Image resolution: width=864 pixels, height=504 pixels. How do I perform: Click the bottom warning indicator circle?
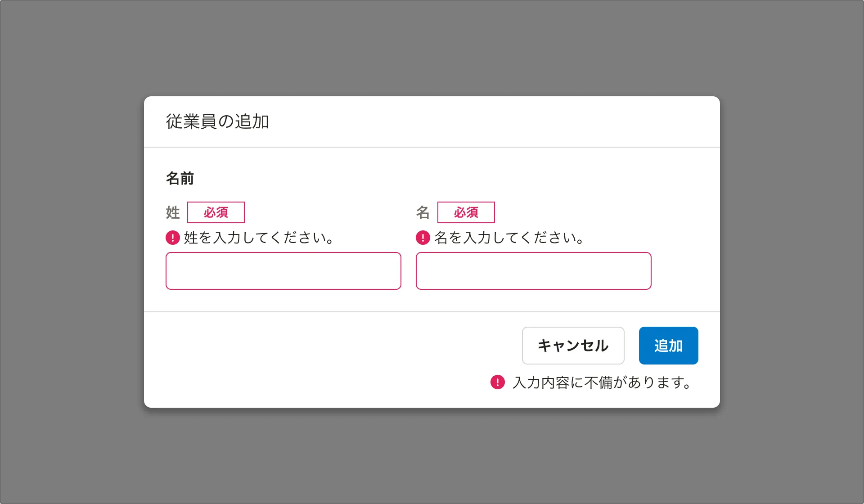tap(497, 383)
